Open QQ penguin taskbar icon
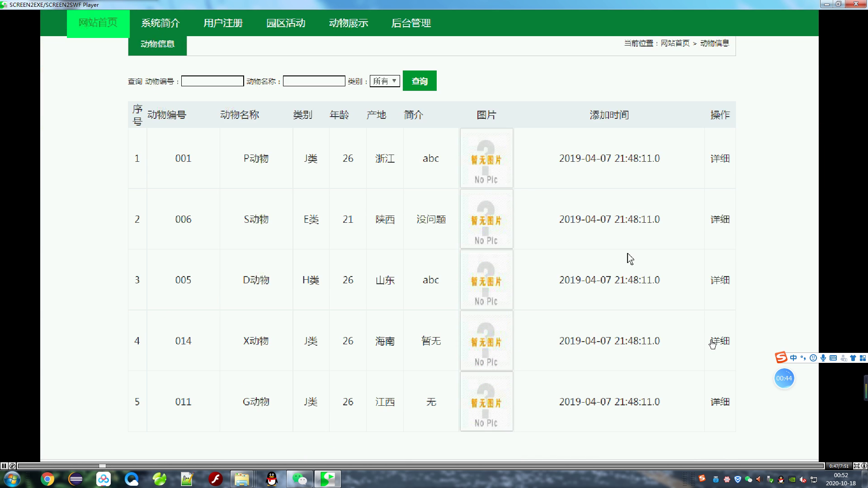This screenshot has height=488, width=868. [x=271, y=479]
